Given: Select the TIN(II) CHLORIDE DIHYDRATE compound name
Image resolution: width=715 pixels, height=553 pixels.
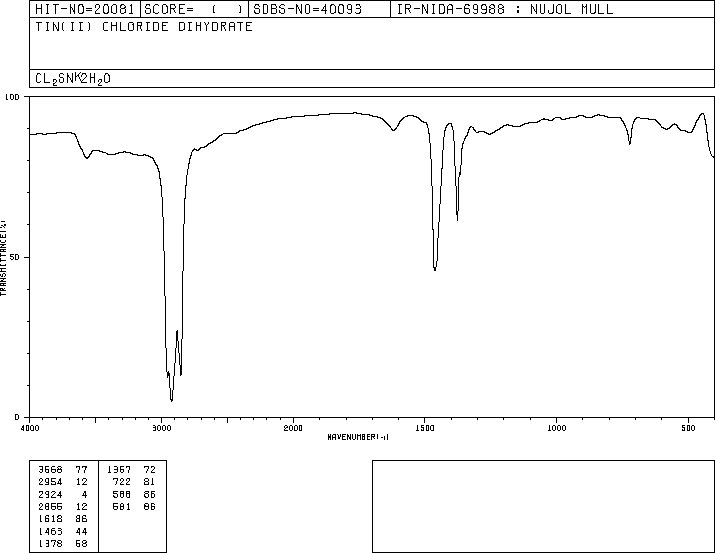Looking at the screenshot, I should [144, 26].
